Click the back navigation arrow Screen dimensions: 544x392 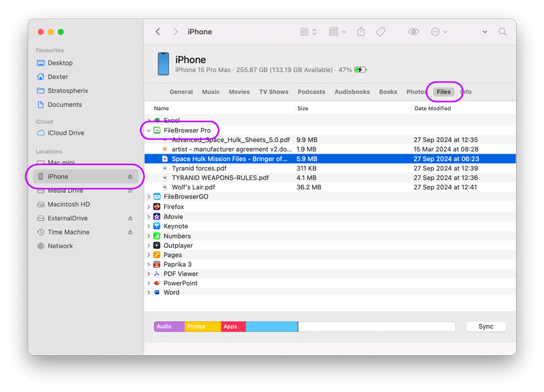[x=158, y=32]
